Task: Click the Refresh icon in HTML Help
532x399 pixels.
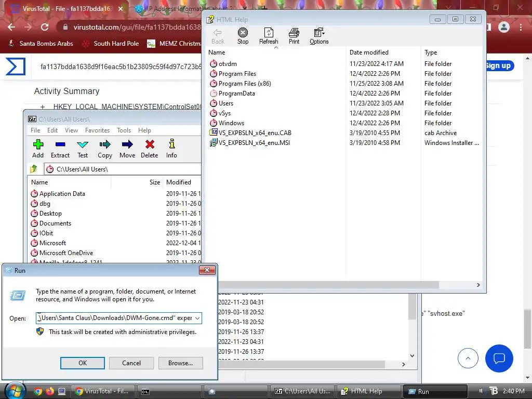Action: (x=269, y=33)
